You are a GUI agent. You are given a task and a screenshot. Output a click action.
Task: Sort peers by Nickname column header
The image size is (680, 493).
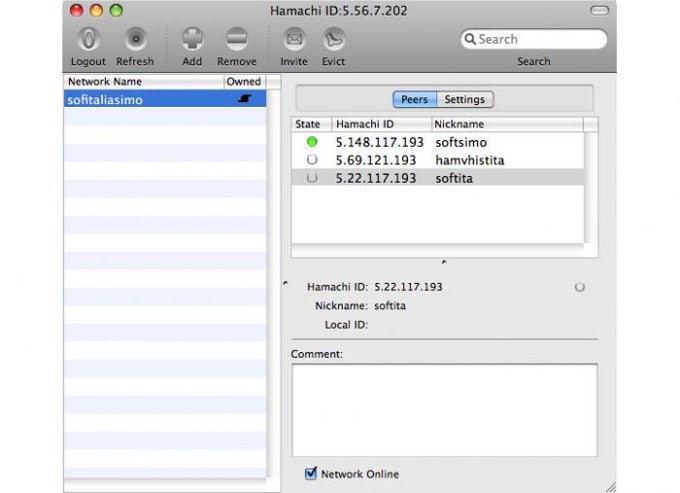(x=507, y=124)
